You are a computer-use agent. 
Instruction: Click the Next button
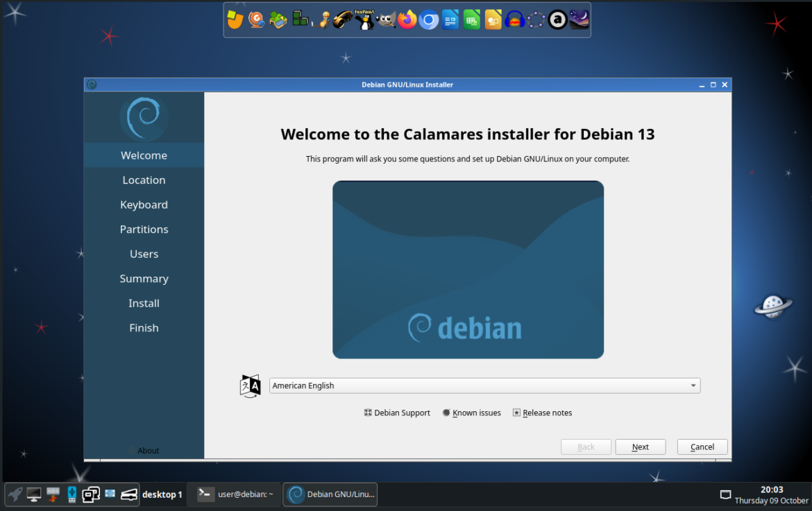point(640,447)
